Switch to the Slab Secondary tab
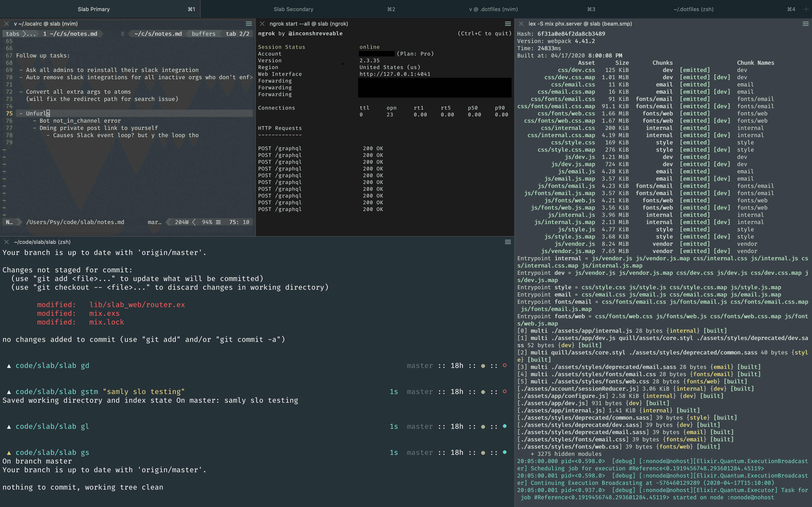Image resolution: width=812 pixels, height=507 pixels. [294, 9]
